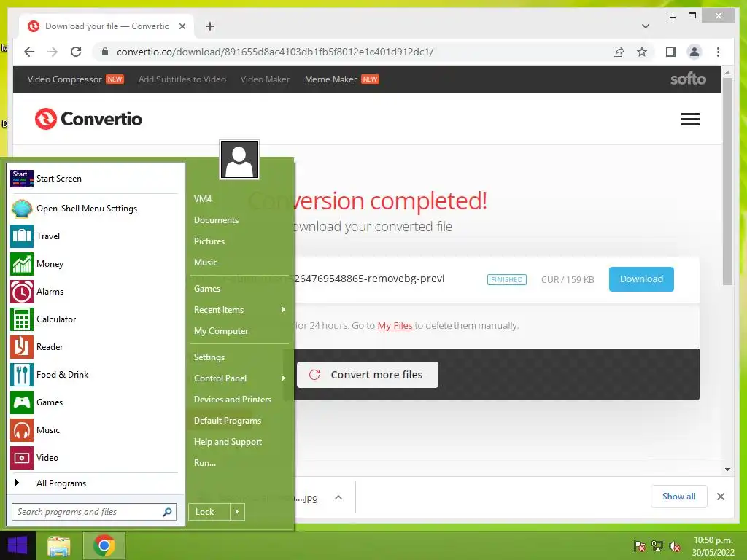The height and width of the screenshot is (560, 747).
Task: Open the Food & Drink app
Action: pyautogui.click(x=62, y=374)
